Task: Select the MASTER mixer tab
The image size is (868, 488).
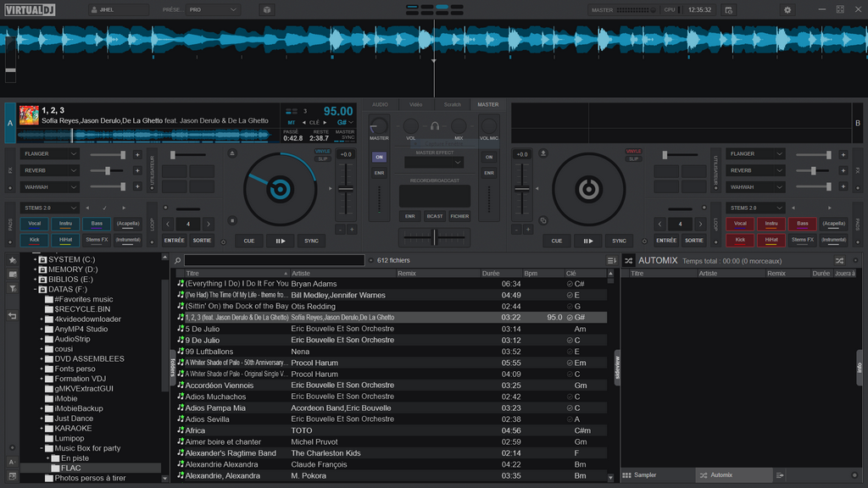Action: 487,104
